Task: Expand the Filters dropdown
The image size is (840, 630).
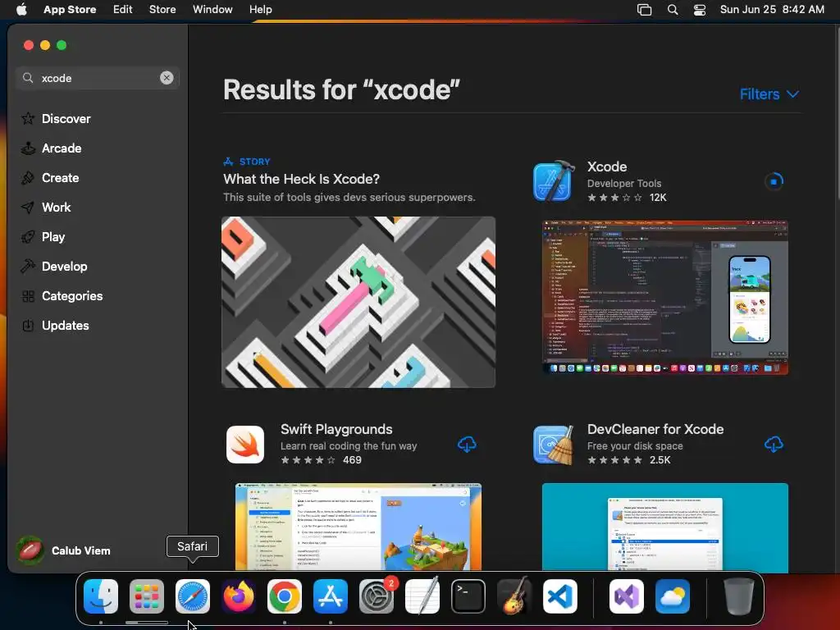Action: [769, 94]
